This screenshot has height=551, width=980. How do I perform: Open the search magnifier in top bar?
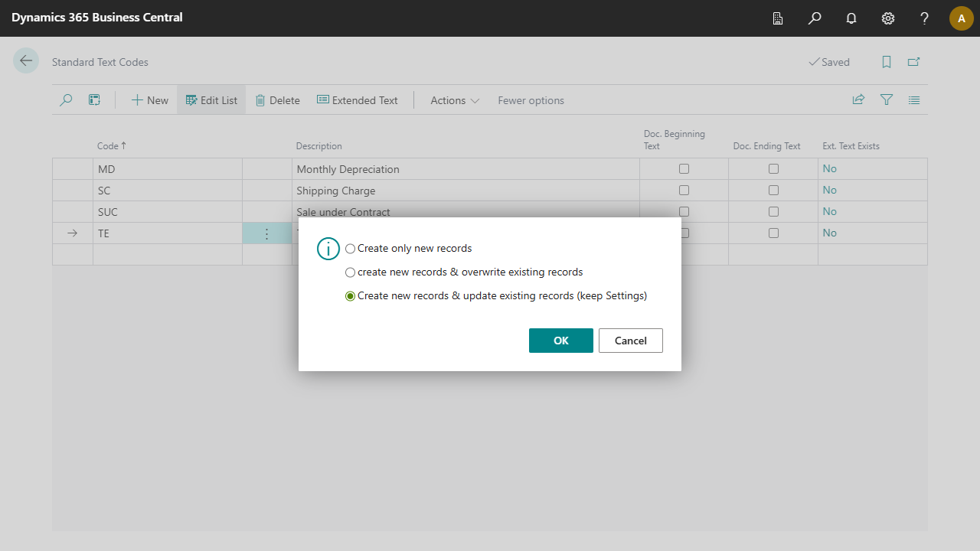coord(815,18)
